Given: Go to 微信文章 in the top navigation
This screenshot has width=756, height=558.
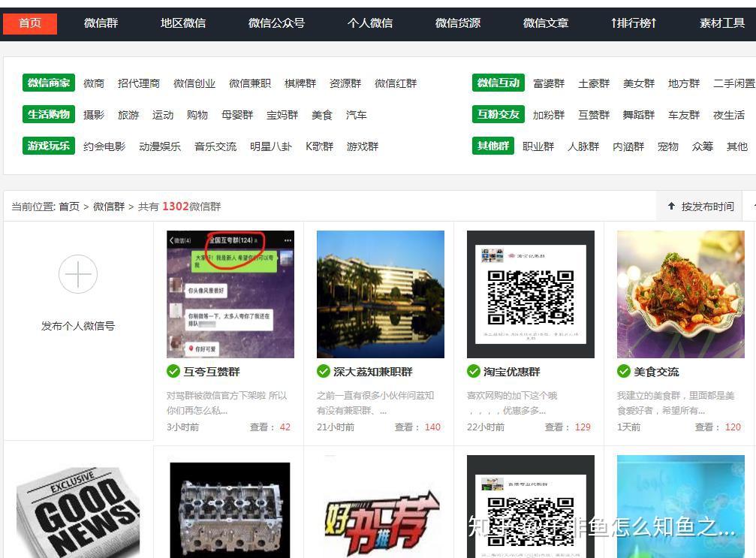Looking at the screenshot, I should pos(546,23).
